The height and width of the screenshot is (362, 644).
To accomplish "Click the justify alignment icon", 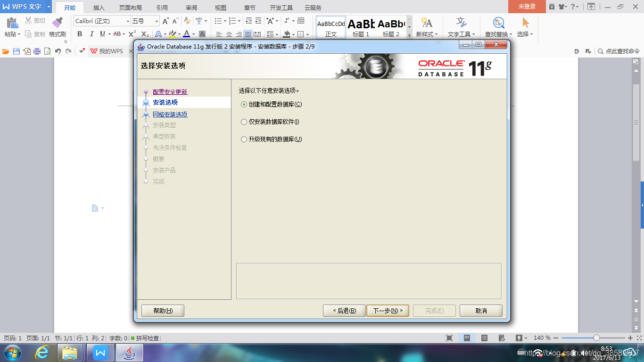I will [x=248, y=34].
